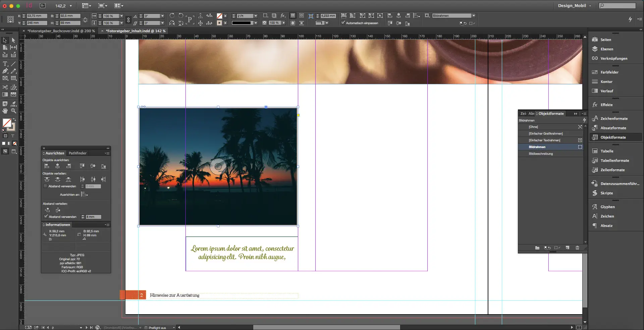
Task: Select the Hand tool
Action: 5,111
